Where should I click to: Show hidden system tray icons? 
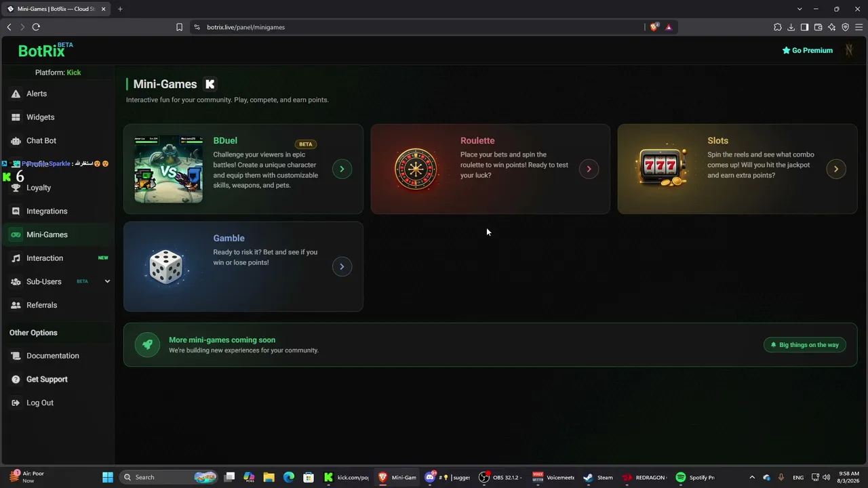coord(752,477)
